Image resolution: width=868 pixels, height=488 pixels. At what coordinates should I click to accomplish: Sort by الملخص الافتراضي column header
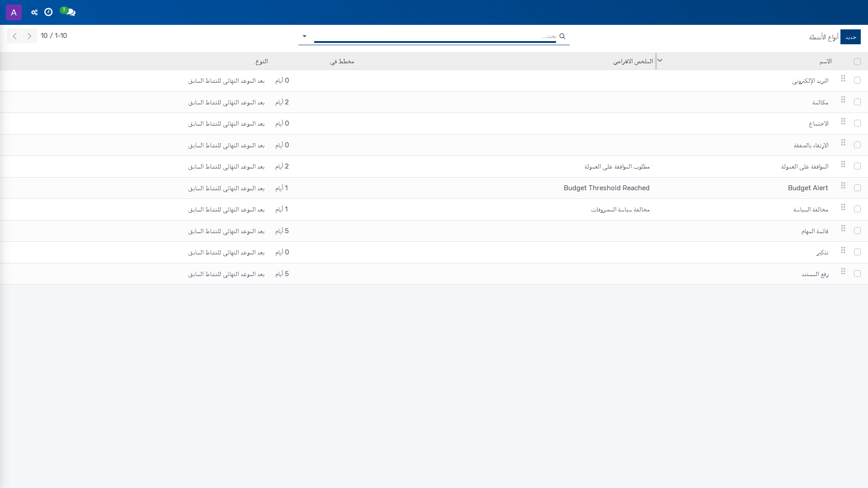click(633, 61)
